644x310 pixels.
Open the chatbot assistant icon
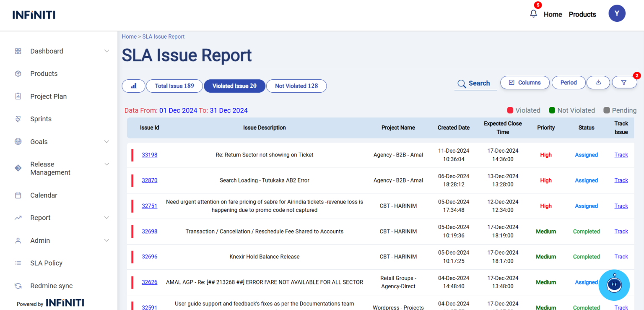pos(614,285)
